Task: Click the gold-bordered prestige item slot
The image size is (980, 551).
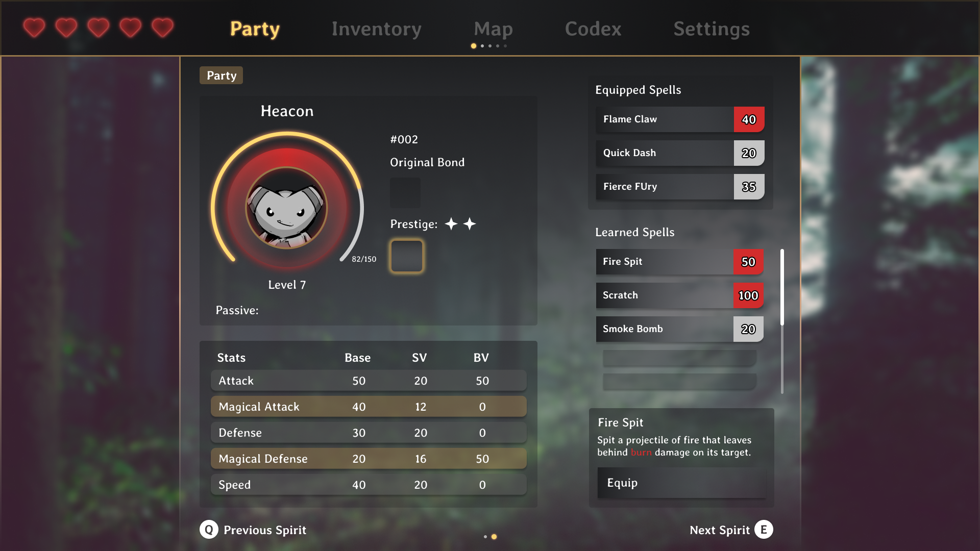Action: 407,256
